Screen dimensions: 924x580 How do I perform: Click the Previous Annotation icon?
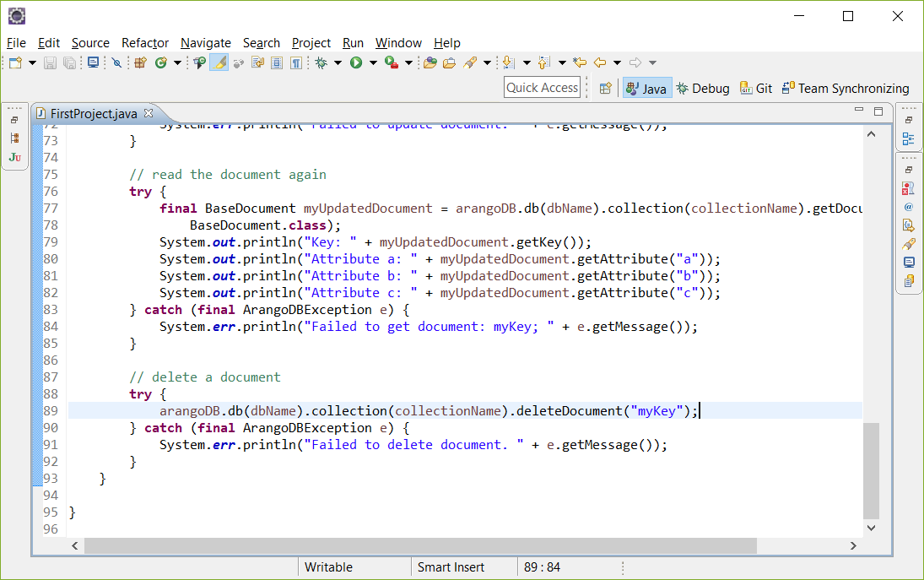click(x=544, y=62)
